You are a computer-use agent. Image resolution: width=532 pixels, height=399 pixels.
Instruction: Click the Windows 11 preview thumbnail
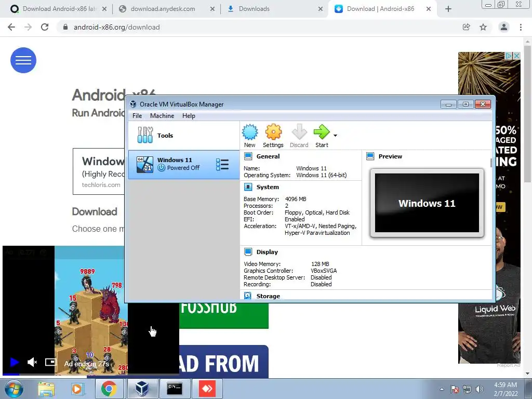pyautogui.click(x=427, y=203)
